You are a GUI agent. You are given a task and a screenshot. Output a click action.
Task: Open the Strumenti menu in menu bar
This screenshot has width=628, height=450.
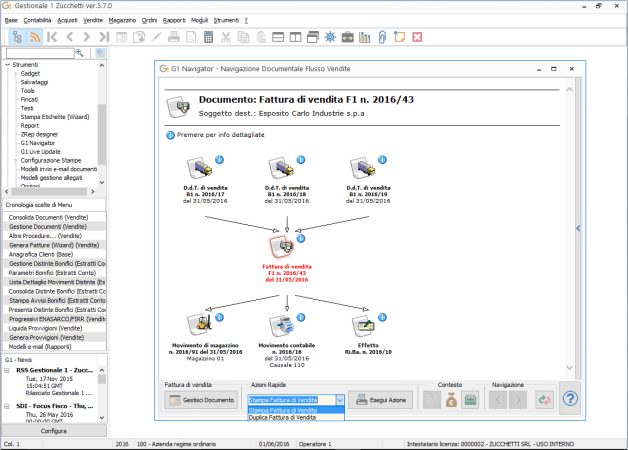[x=226, y=20]
